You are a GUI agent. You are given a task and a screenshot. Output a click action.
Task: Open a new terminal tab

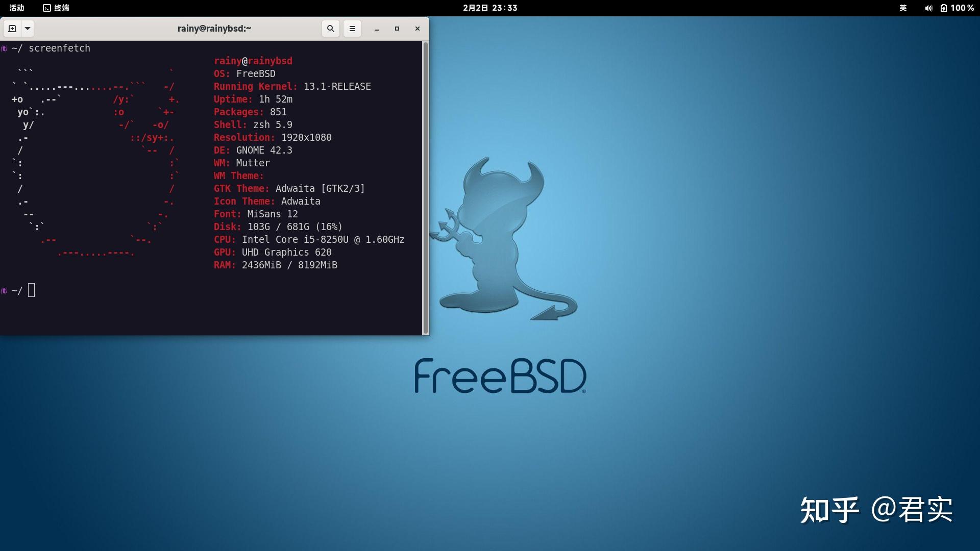coord(12,29)
